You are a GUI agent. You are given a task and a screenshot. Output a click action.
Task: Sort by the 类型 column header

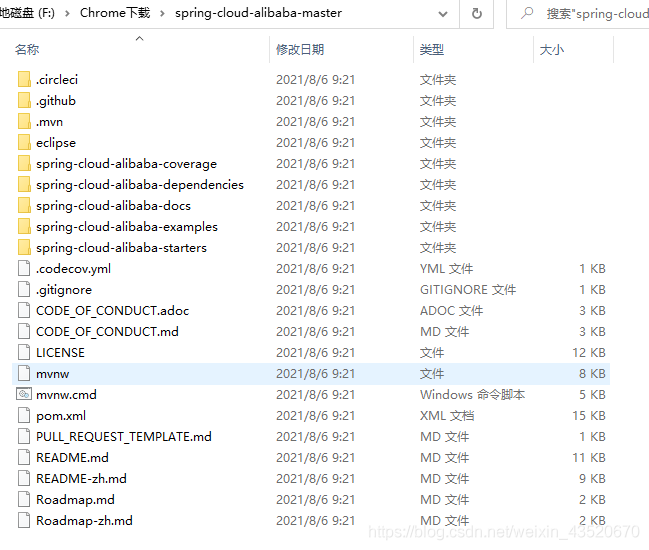[x=432, y=50]
